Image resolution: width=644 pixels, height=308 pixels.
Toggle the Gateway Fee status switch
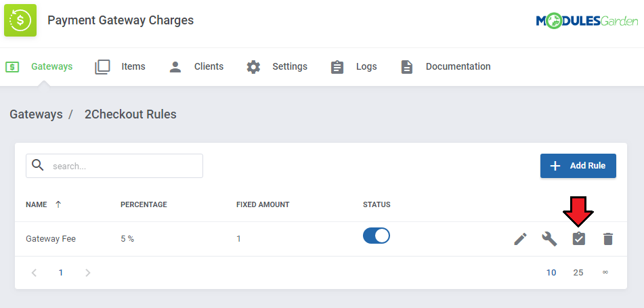[x=377, y=236]
